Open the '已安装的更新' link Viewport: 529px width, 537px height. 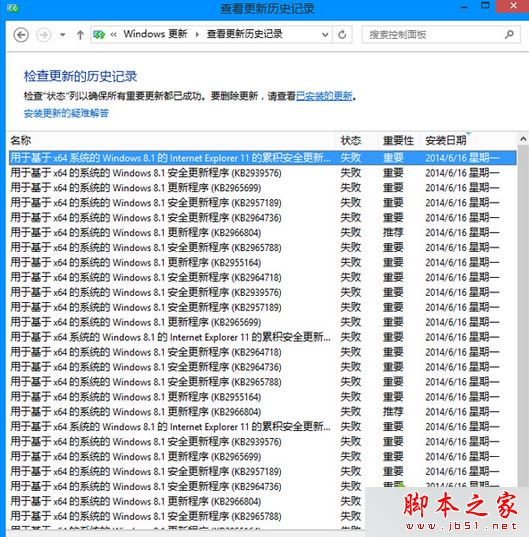tap(324, 96)
